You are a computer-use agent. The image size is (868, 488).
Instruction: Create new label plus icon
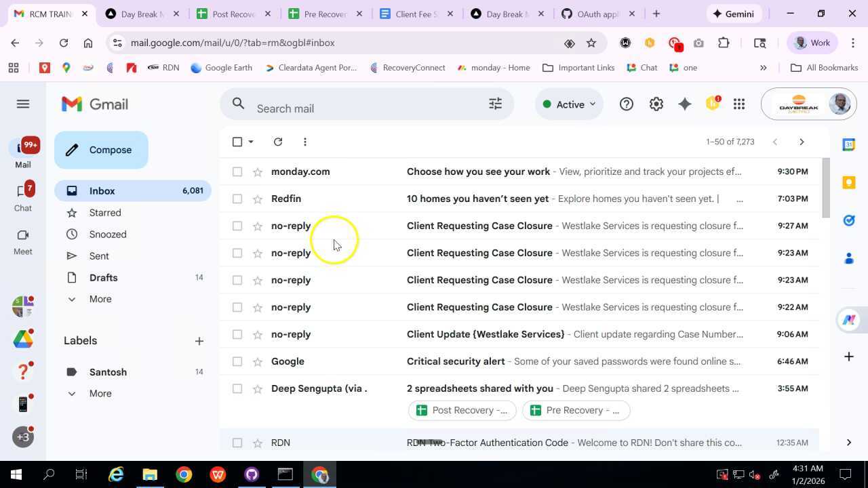(199, 341)
